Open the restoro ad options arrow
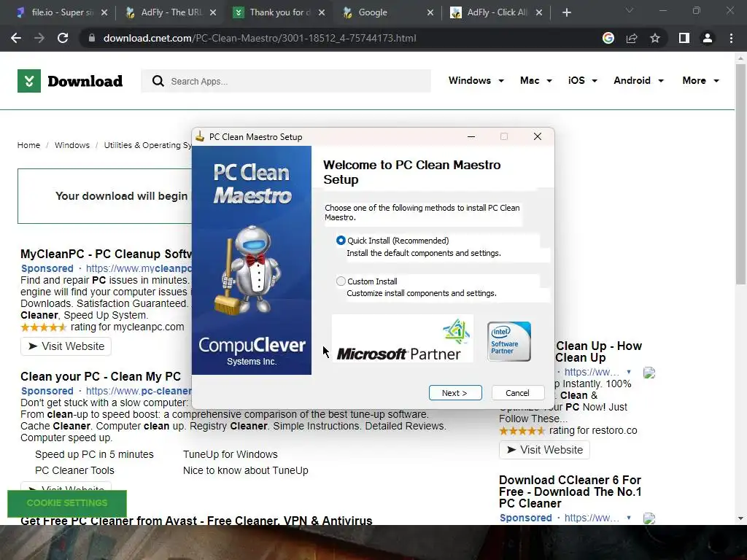This screenshot has width=747, height=560. point(629,372)
